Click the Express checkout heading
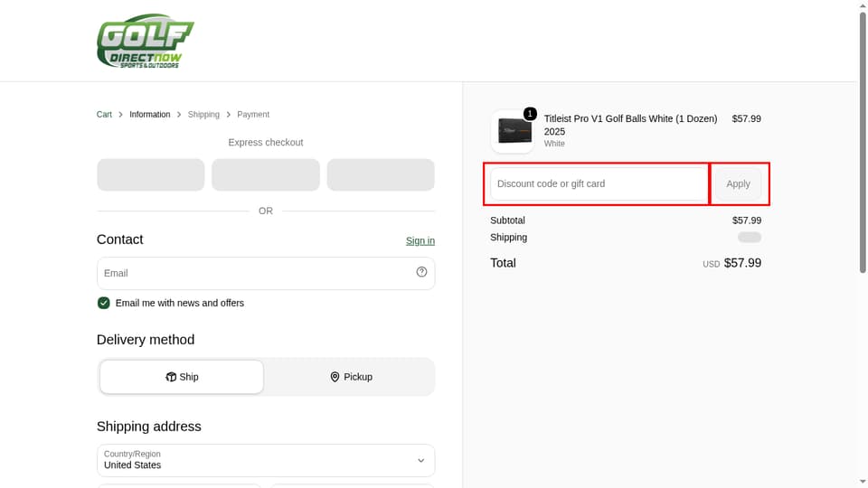 pos(266,143)
